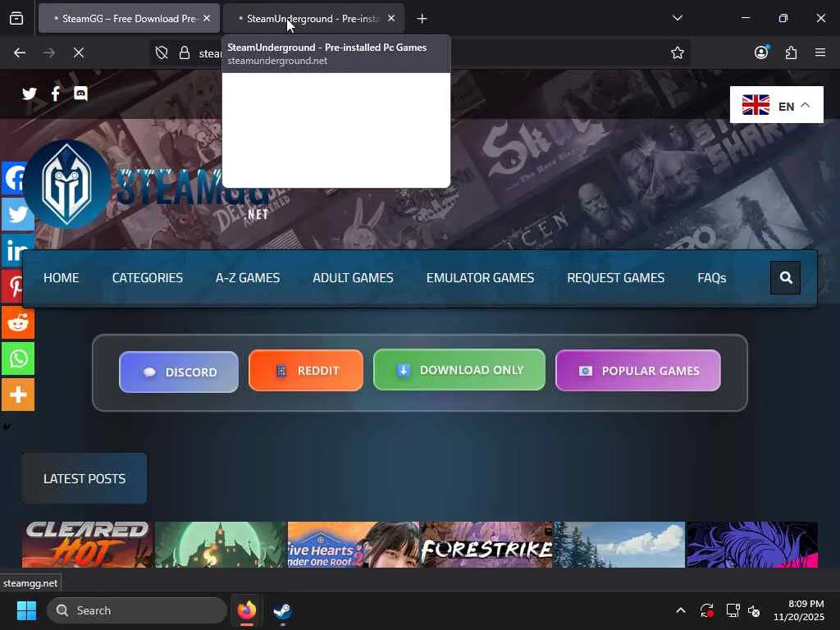Click the REDDIT button

[x=306, y=371]
